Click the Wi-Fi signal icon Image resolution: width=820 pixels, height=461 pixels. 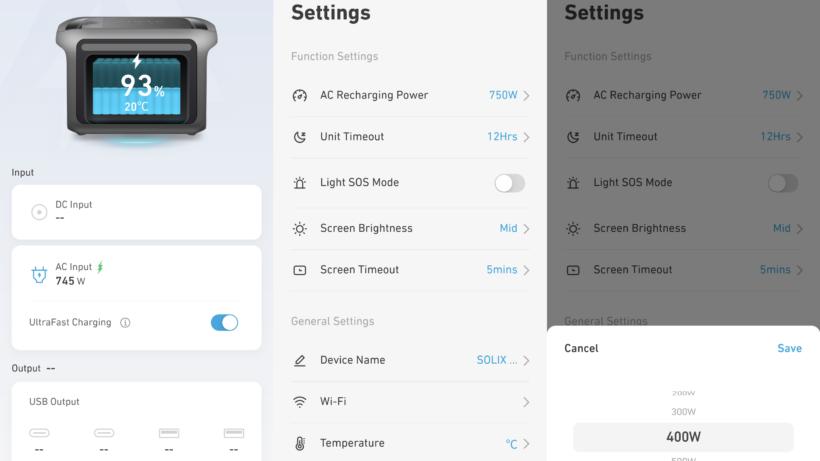click(300, 401)
